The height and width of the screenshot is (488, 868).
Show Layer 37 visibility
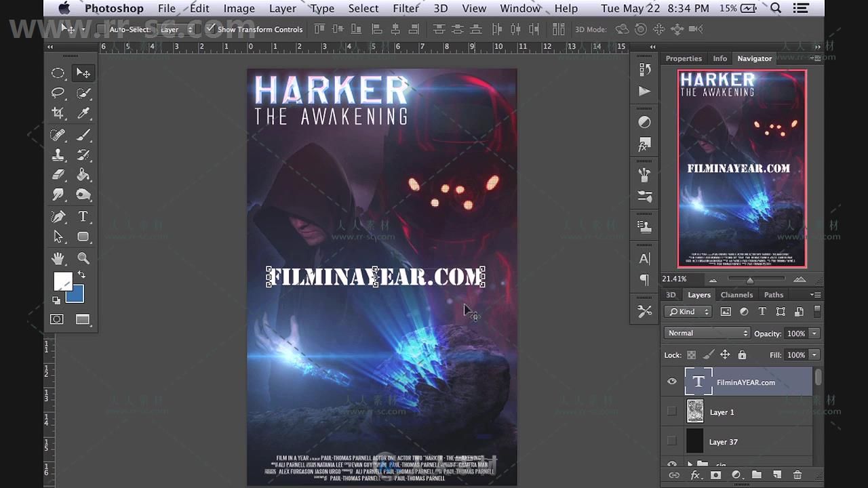click(672, 441)
